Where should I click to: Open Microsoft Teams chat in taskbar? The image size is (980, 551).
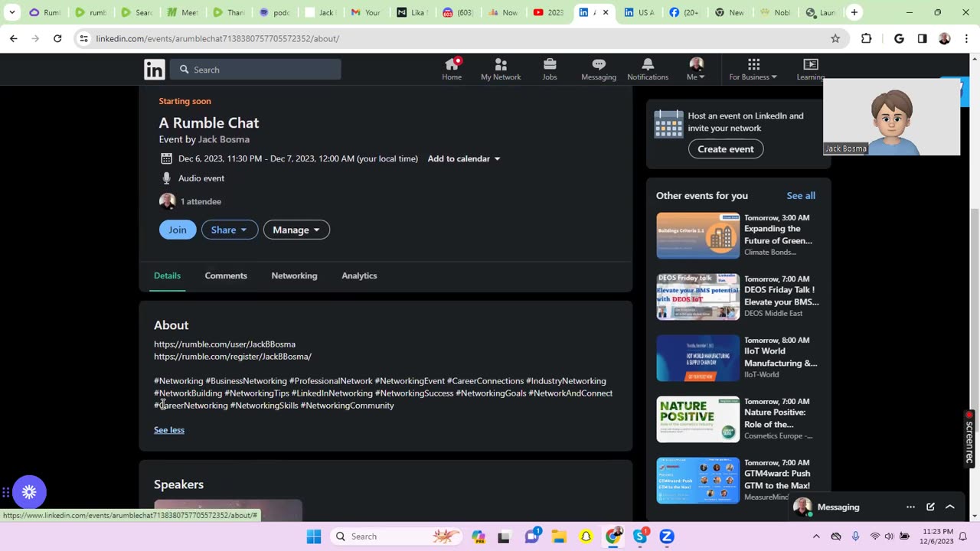pyautogui.click(x=532, y=536)
